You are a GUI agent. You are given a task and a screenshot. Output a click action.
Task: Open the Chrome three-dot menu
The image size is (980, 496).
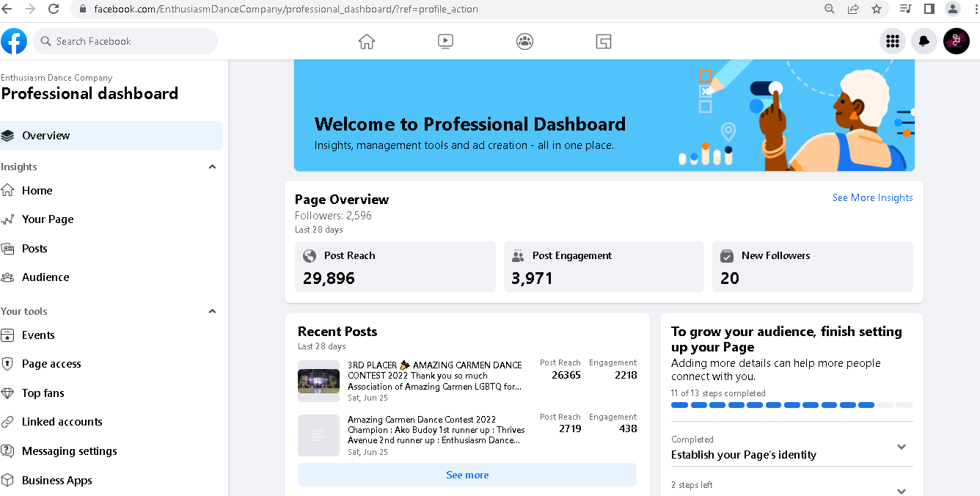[975, 9]
